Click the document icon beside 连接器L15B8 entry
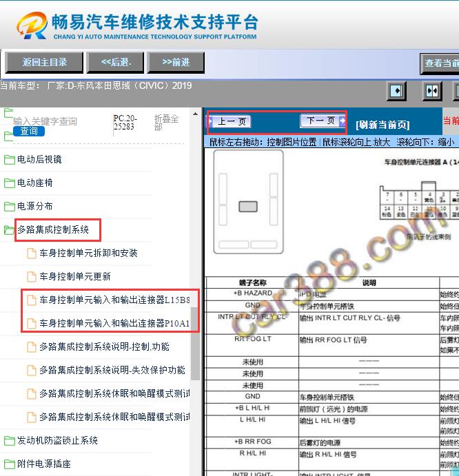This screenshot has width=459, height=476. tap(32, 300)
